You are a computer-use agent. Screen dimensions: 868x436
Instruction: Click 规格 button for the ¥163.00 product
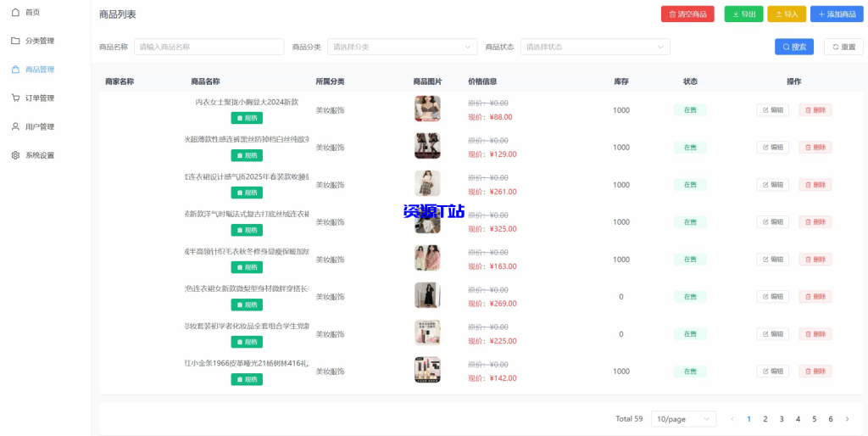[247, 267]
